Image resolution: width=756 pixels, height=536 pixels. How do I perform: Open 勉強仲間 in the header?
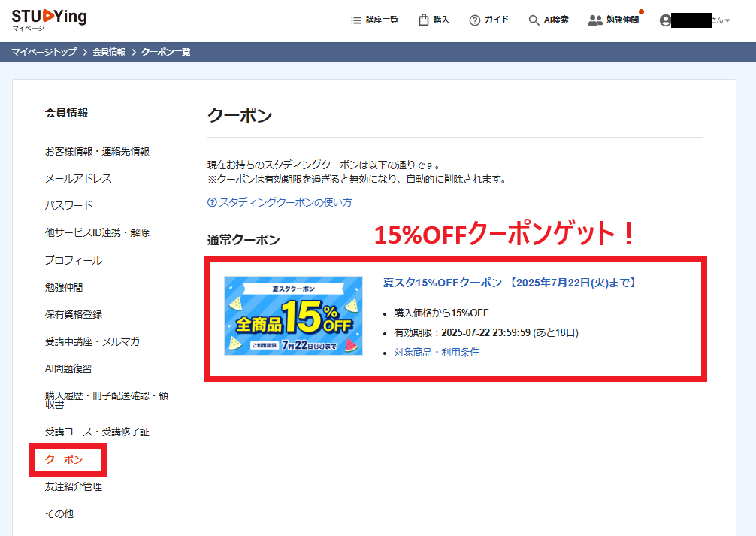[x=622, y=20]
